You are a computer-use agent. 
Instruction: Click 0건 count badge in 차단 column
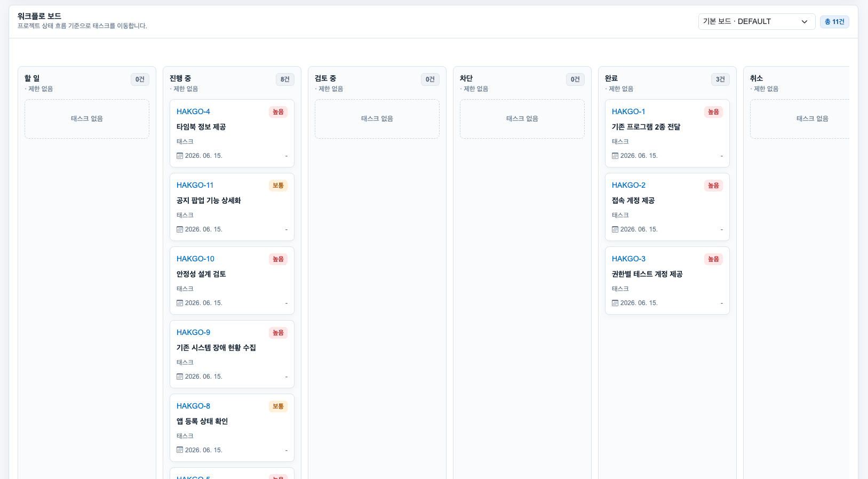(x=575, y=79)
